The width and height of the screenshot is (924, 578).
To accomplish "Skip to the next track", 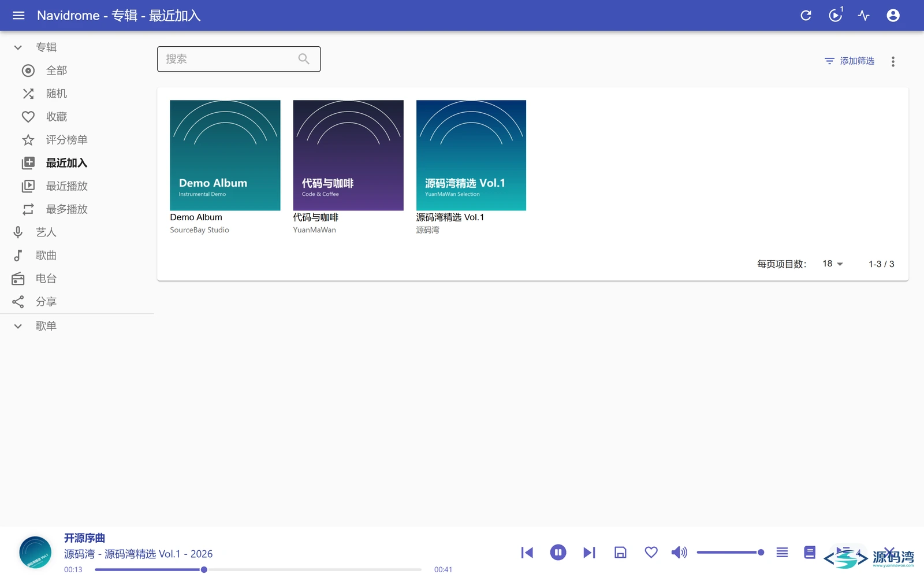I will click(x=589, y=553).
